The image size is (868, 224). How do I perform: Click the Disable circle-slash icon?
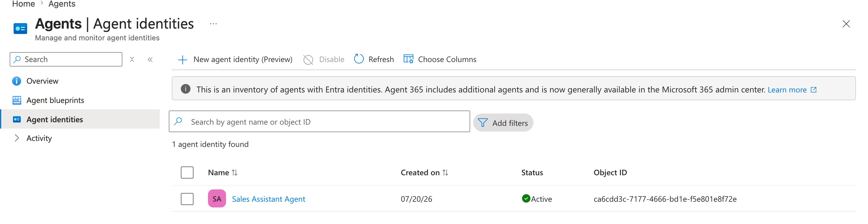(x=308, y=60)
